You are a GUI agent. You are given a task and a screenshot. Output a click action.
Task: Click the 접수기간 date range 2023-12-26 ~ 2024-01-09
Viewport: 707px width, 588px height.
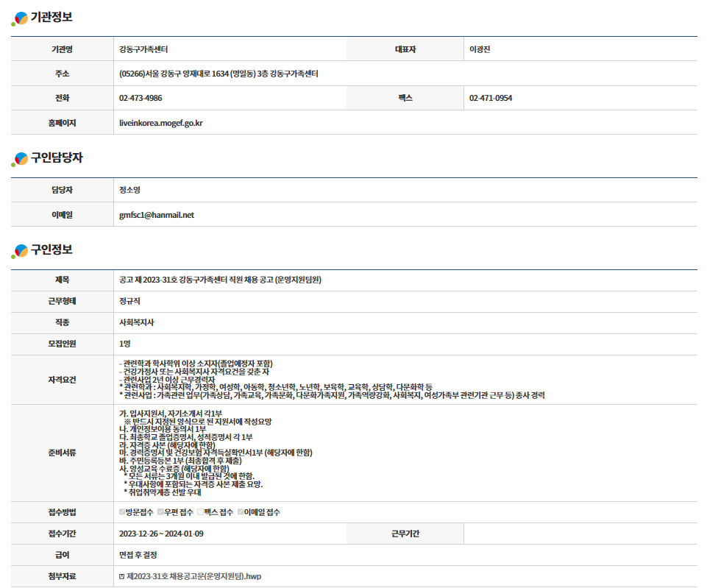(x=161, y=534)
